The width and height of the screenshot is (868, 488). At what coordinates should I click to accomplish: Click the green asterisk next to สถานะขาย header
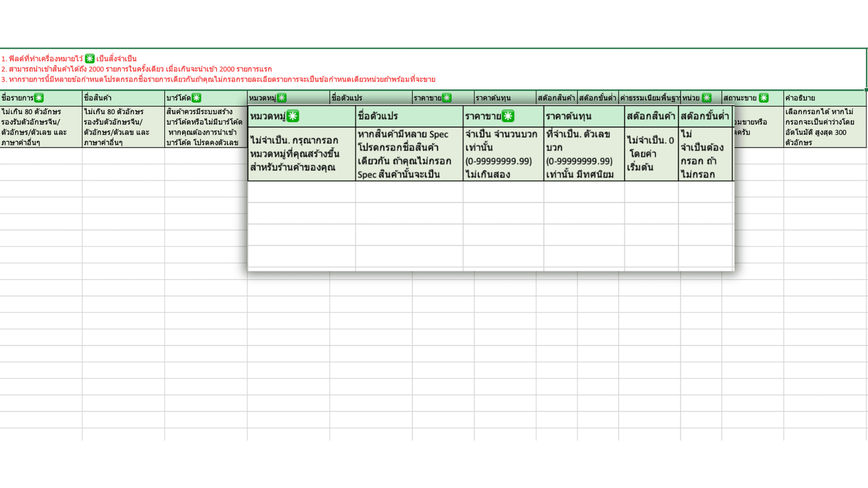point(764,98)
